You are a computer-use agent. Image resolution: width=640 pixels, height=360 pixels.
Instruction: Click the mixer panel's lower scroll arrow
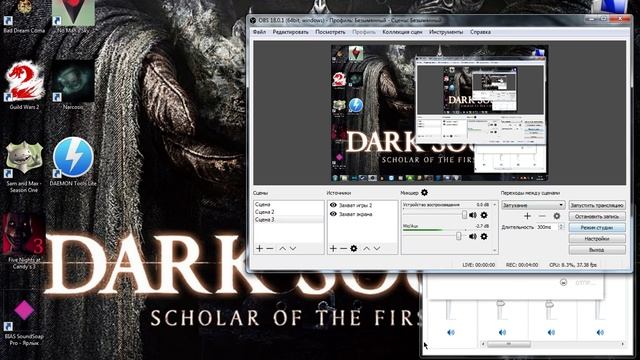[495, 250]
